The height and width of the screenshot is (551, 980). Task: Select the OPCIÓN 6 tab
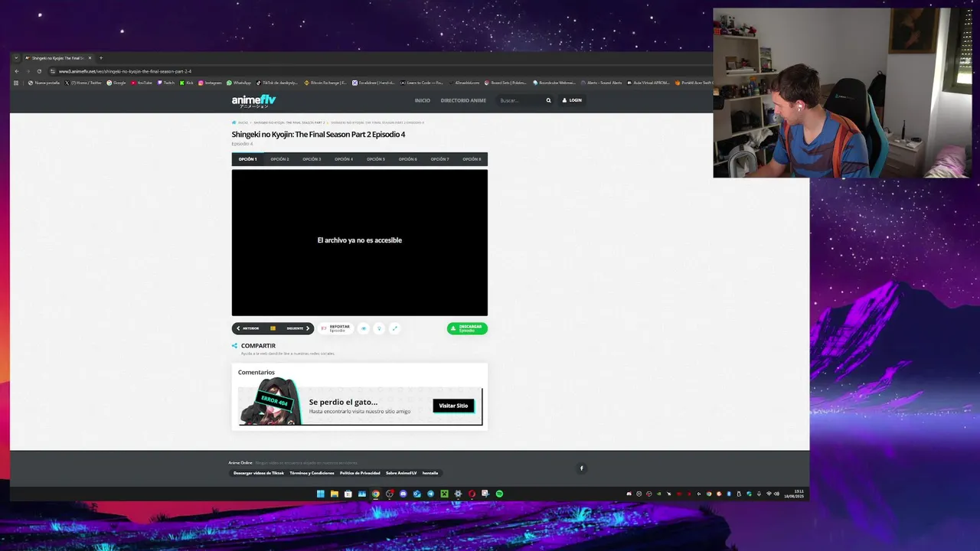coord(407,159)
